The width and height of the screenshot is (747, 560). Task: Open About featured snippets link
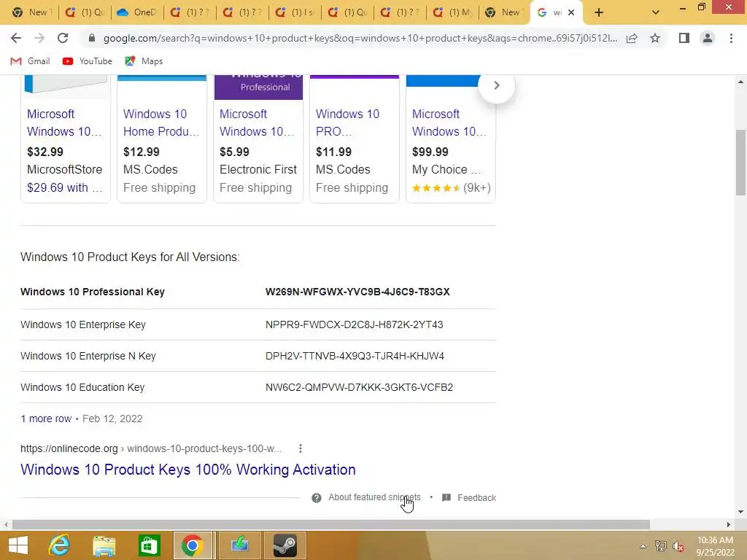tap(374, 497)
